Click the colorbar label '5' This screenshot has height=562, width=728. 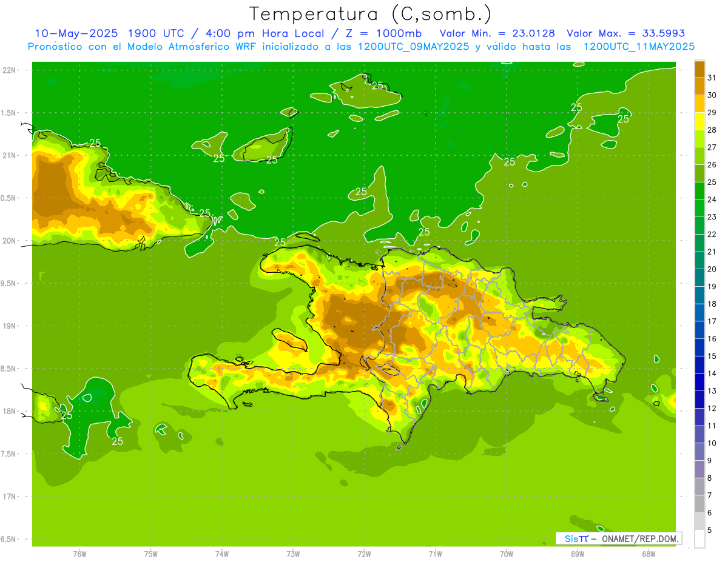(x=710, y=530)
